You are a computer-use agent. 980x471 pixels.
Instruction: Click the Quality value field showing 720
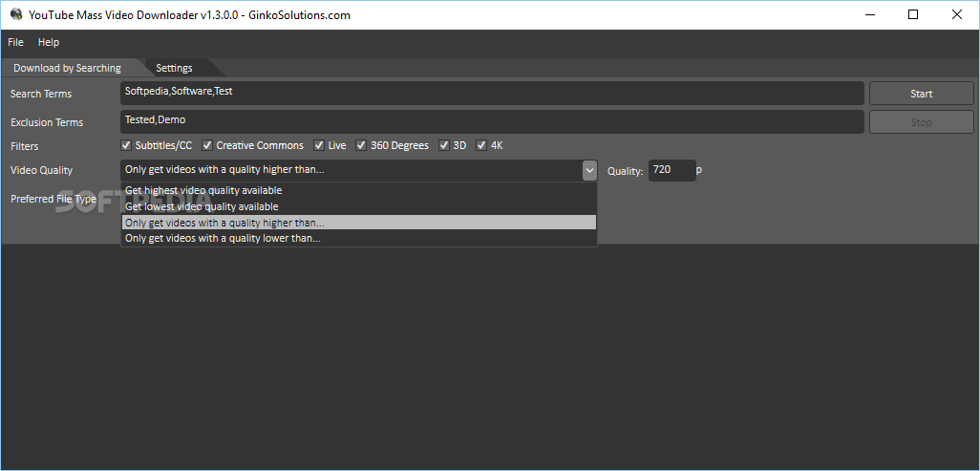coord(671,170)
